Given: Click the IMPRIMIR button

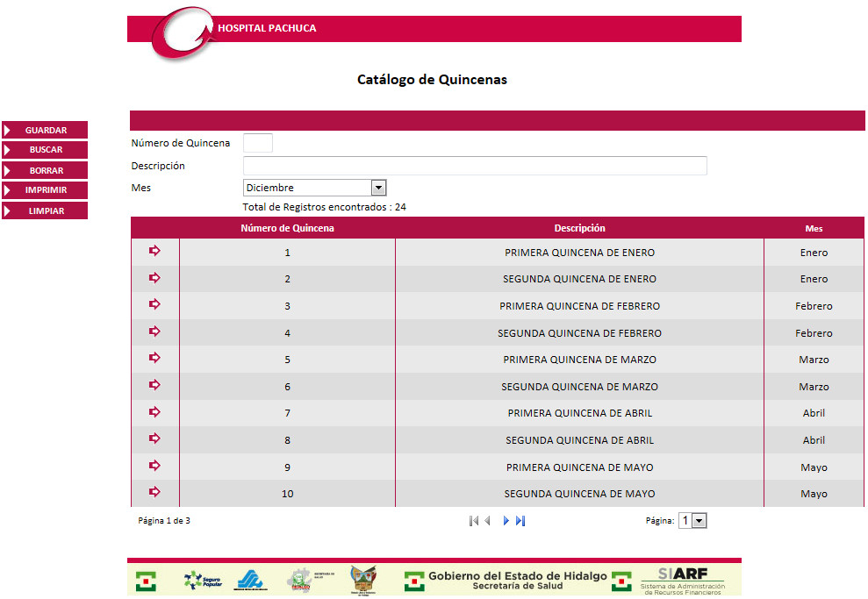Looking at the screenshot, I should pos(45,190).
